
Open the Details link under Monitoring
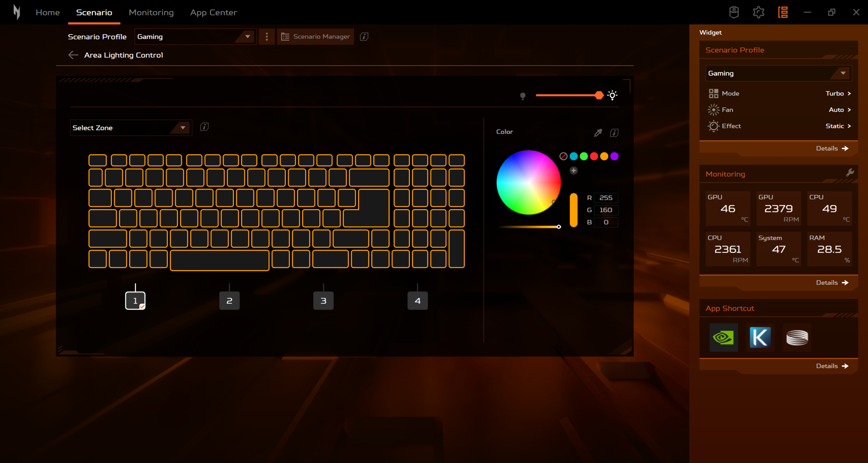pyautogui.click(x=832, y=283)
